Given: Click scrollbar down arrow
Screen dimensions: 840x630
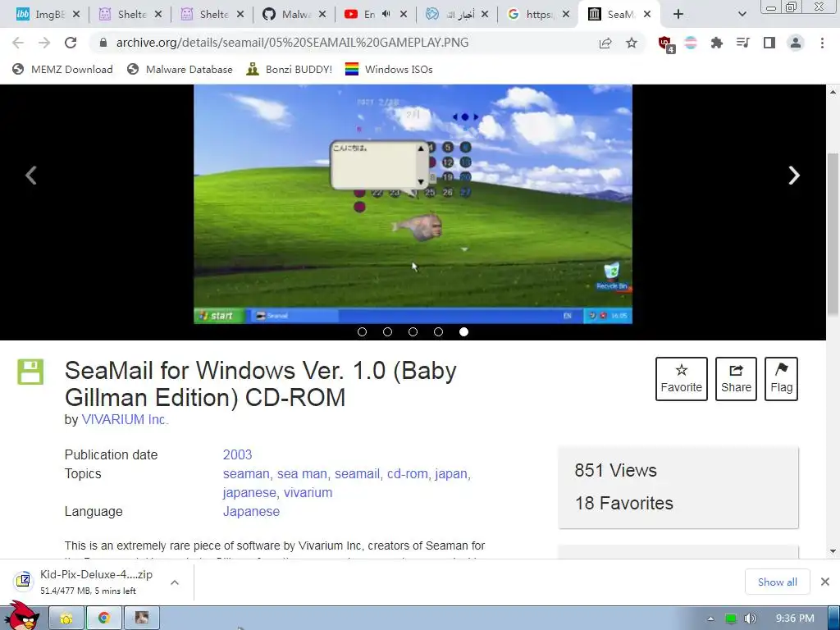Looking at the screenshot, I should coord(833,550).
